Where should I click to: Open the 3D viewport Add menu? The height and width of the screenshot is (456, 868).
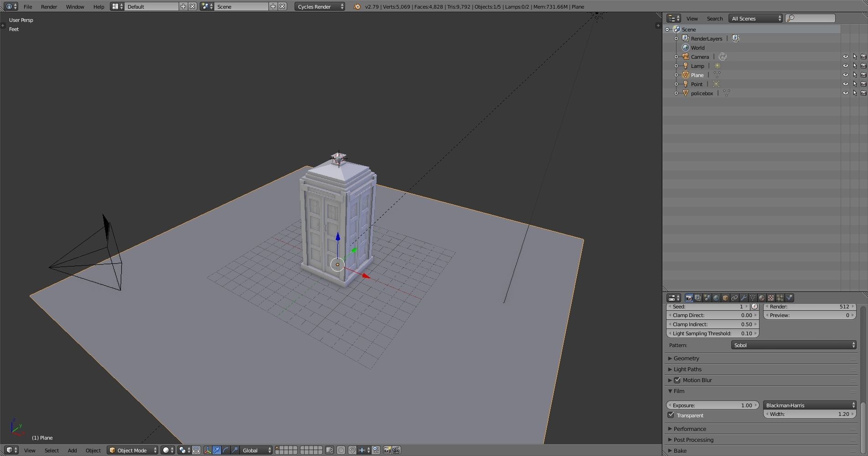tap(72, 450)
